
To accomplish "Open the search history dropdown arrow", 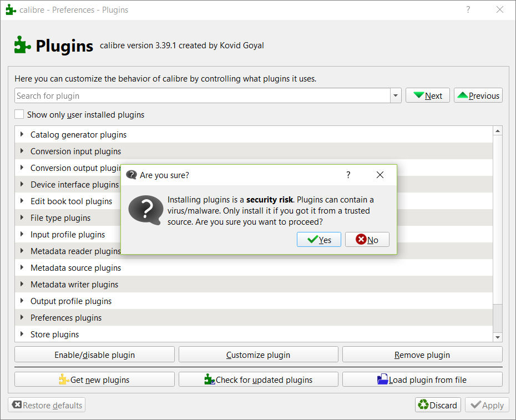I will (396, 96).
